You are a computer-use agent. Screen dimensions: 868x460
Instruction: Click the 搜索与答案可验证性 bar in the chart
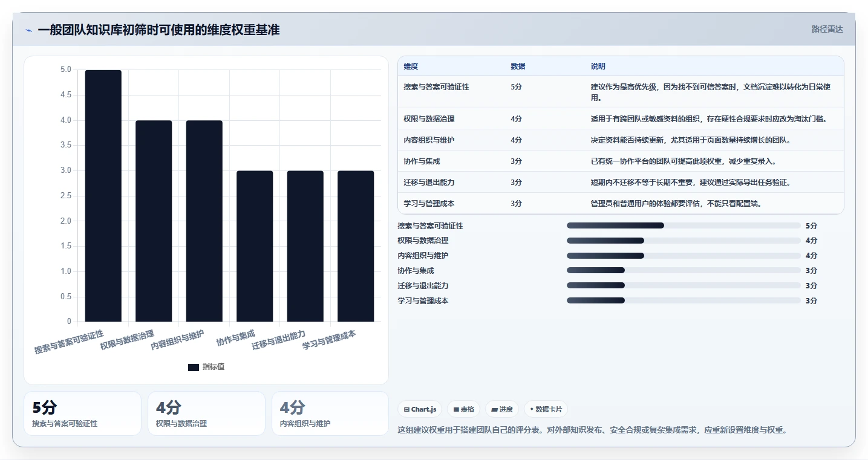(103, 196)
